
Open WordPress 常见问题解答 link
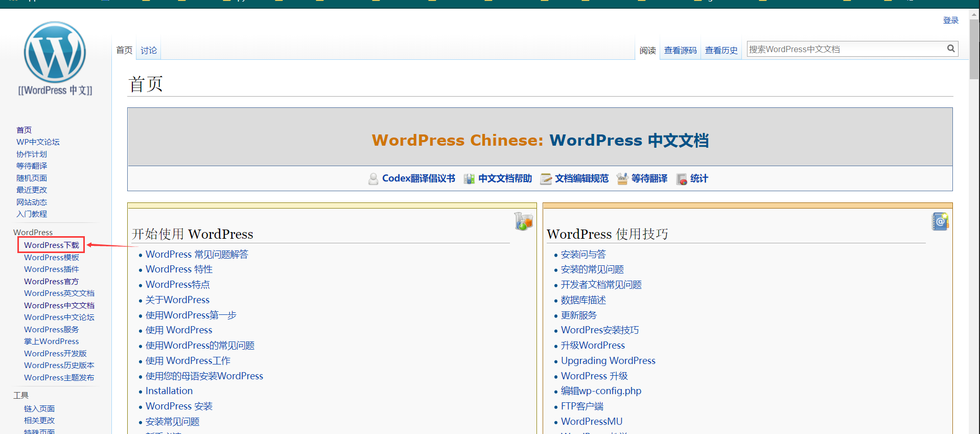[x=197, y=254]
